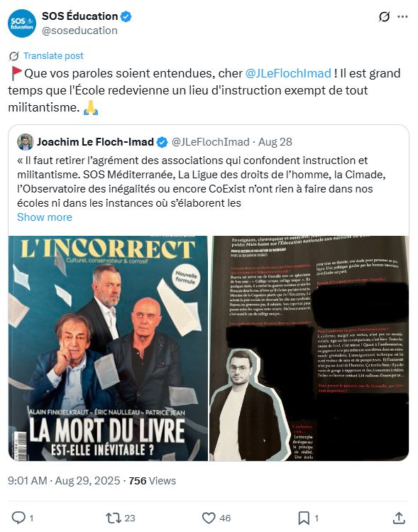Click the Grok icon near top right
The height and width of the screenshot is (532, 418).
click(x=384, y=16)
